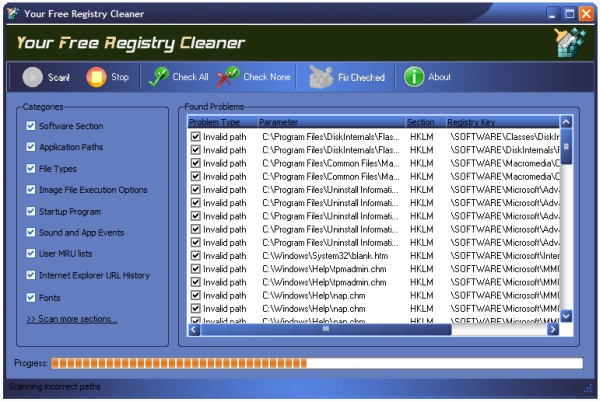Click the Stop button label
The height and width of the screenshot is (402, 600).
(x=120, y=77)
